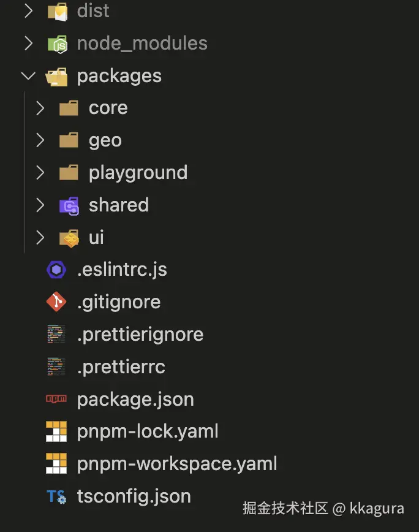This screenshot has height=532, width=419.
Task: Expand the playground folder chevron
Action: [40, 173]
